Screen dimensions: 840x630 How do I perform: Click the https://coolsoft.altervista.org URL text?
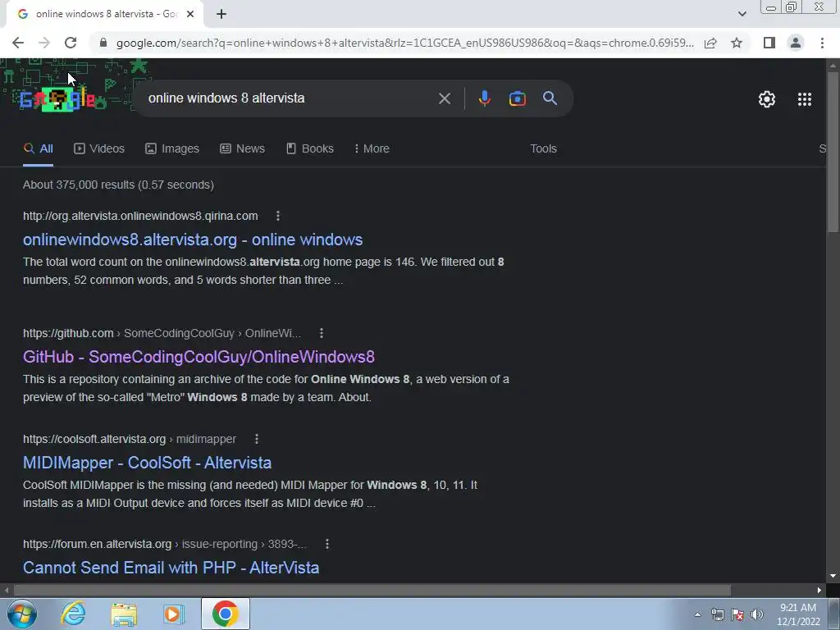(94, 439)
